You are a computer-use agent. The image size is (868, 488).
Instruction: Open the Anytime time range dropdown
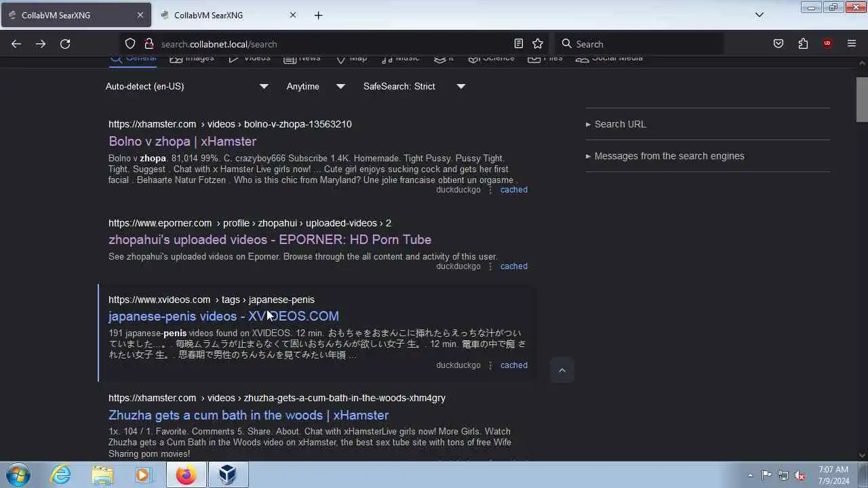point(316,86)
